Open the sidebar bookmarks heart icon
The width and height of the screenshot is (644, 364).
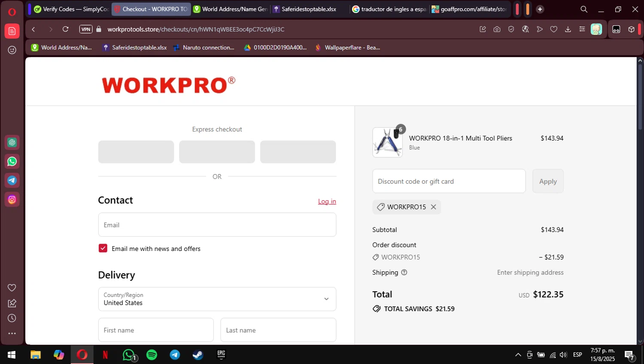pyautogui.click(x=12, y=288)
